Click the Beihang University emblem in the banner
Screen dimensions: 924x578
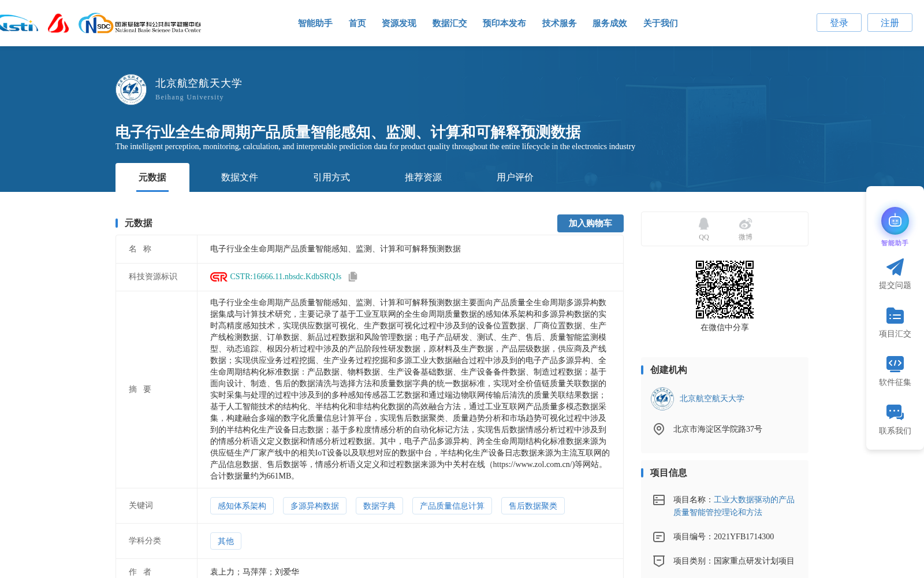click(x=131, y=90)
